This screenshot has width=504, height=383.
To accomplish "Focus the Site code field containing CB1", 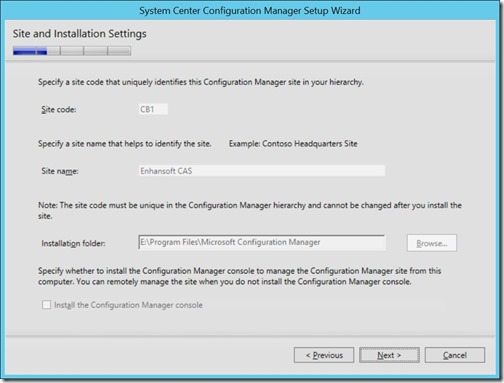I will point(153,109).
